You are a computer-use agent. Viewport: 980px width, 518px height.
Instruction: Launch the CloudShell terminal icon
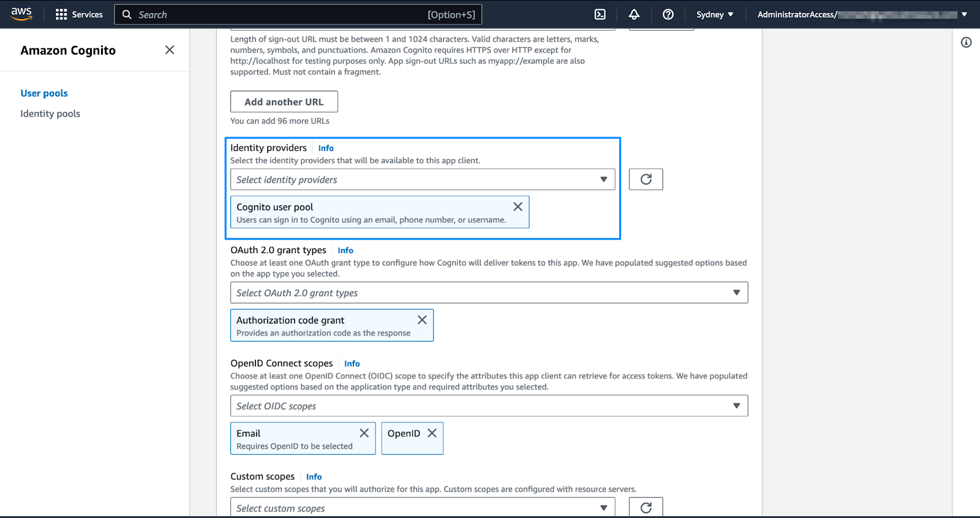pos(600,14)
